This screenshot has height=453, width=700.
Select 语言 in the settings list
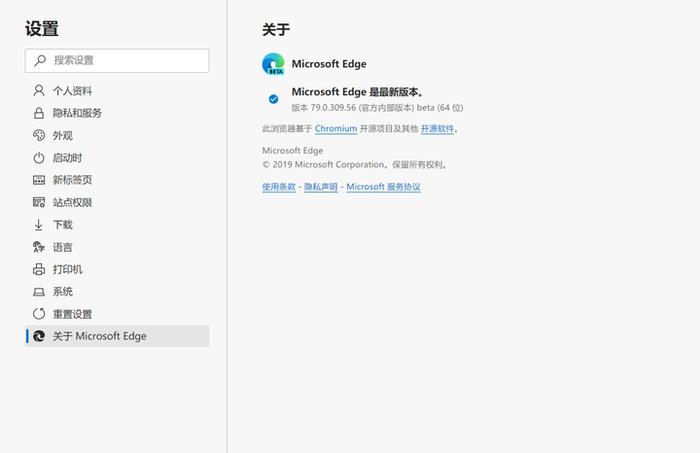click(117, 247)
